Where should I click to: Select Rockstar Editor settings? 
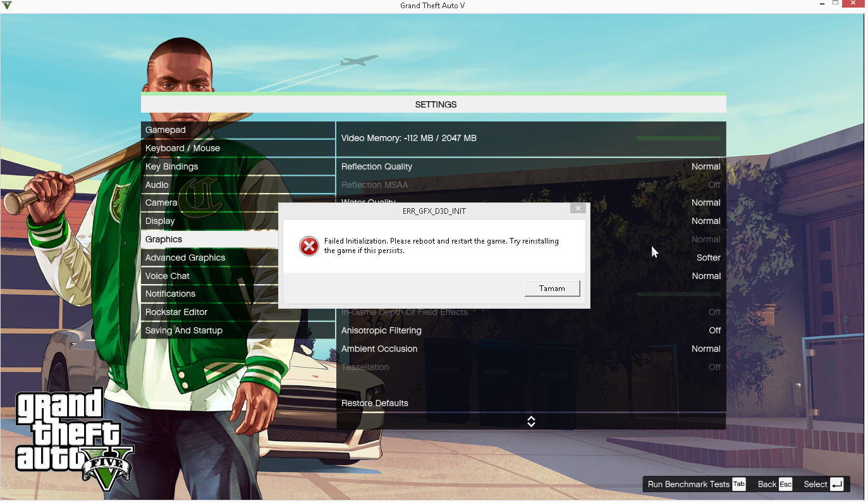(238, 312)
